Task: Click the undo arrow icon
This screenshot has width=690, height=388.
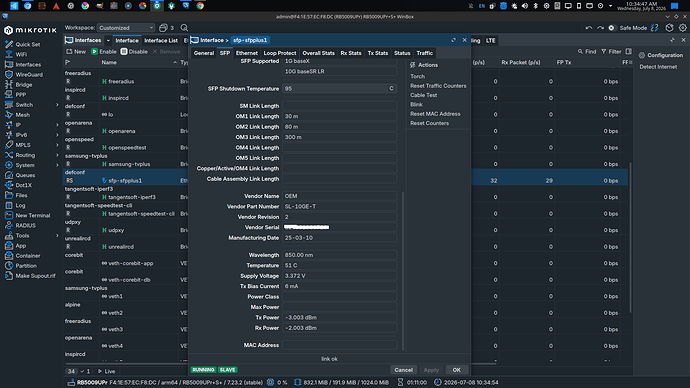Action: (x=589, y=28)
